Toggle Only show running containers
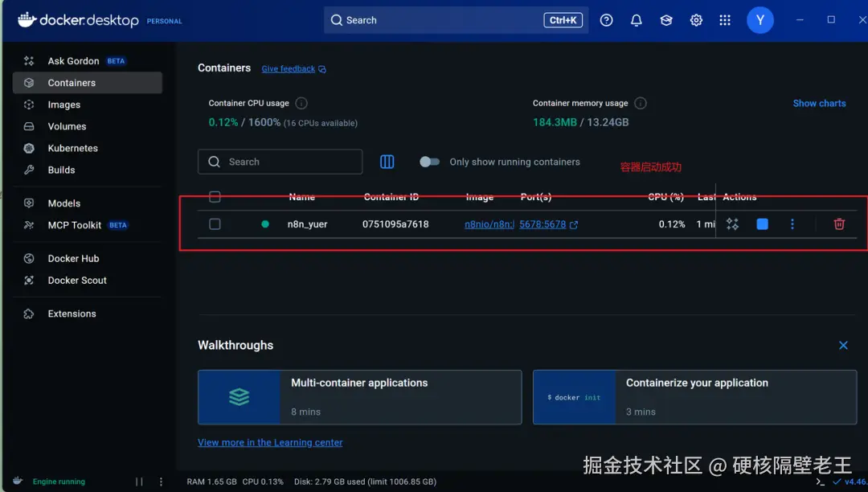 [429, 162]
